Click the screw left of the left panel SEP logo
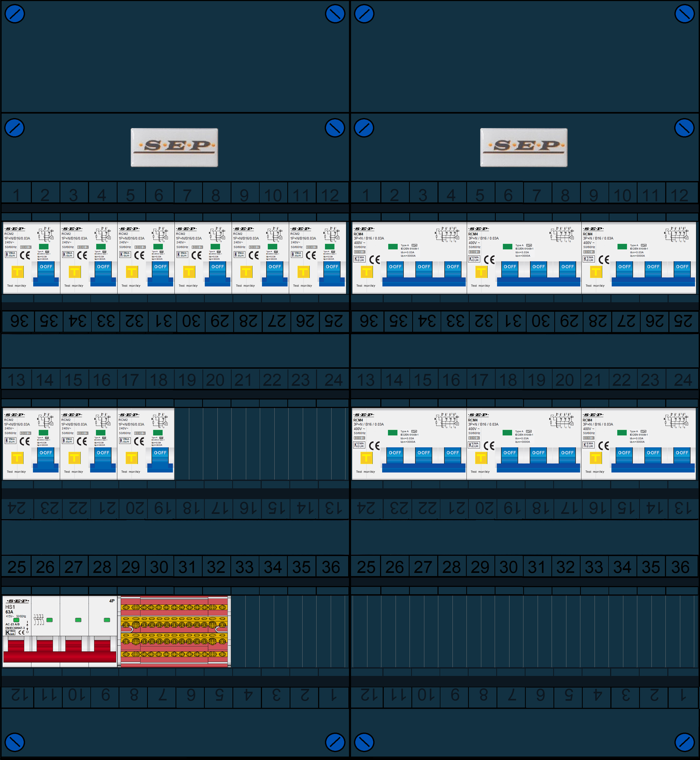700x760 pixels. coord(15,128)
